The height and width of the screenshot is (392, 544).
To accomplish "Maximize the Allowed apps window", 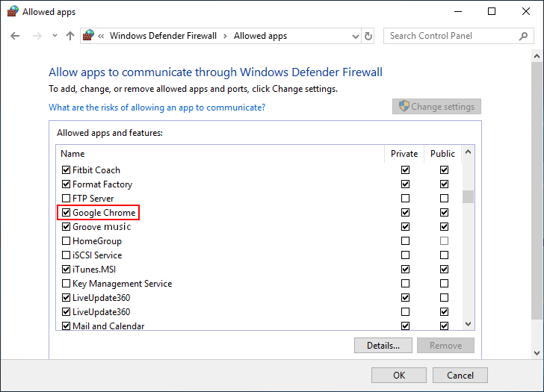I will point(492,11).
